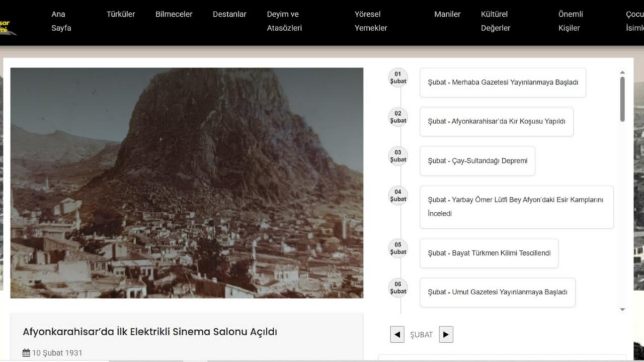This screenshot has width=644, height=362.
Task: Click the 04 Şubat timeline marker
Action: pyautogui.click(x=398, y=196)
